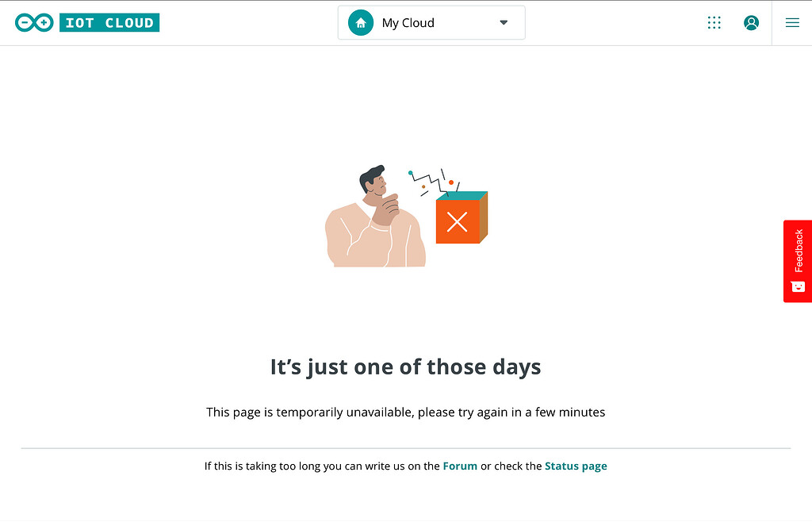Open the hamburger navigation menu
Image resolution: width=812 pixels, height=522 pixels.
click(x=792, y=23)
